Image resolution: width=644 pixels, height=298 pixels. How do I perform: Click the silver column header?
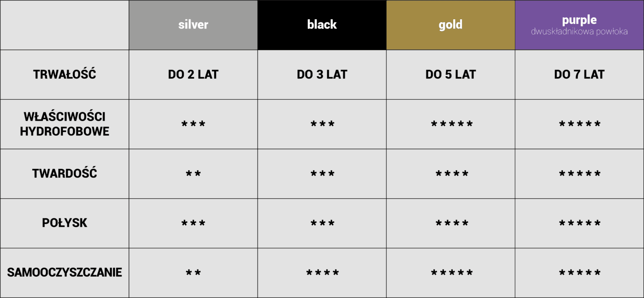(193, 25)
